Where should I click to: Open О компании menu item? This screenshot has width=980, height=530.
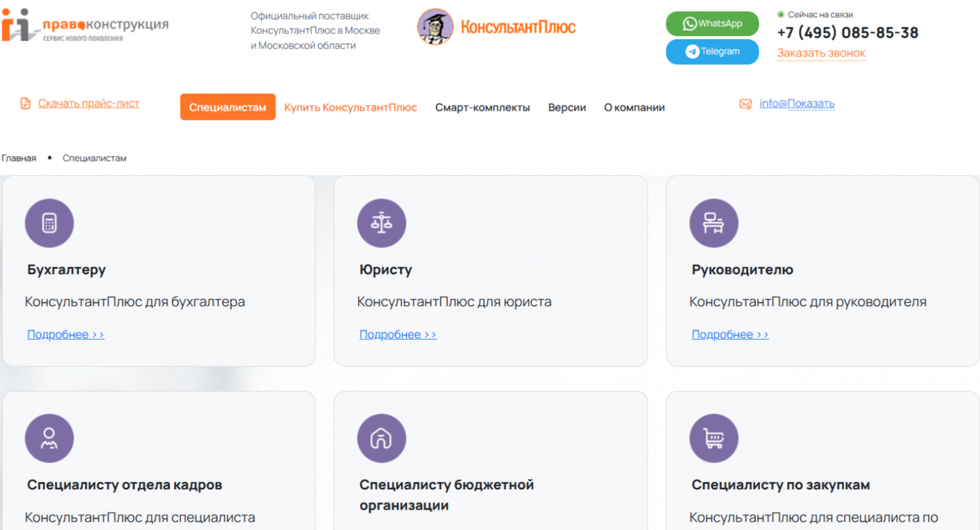click(635, 108)
